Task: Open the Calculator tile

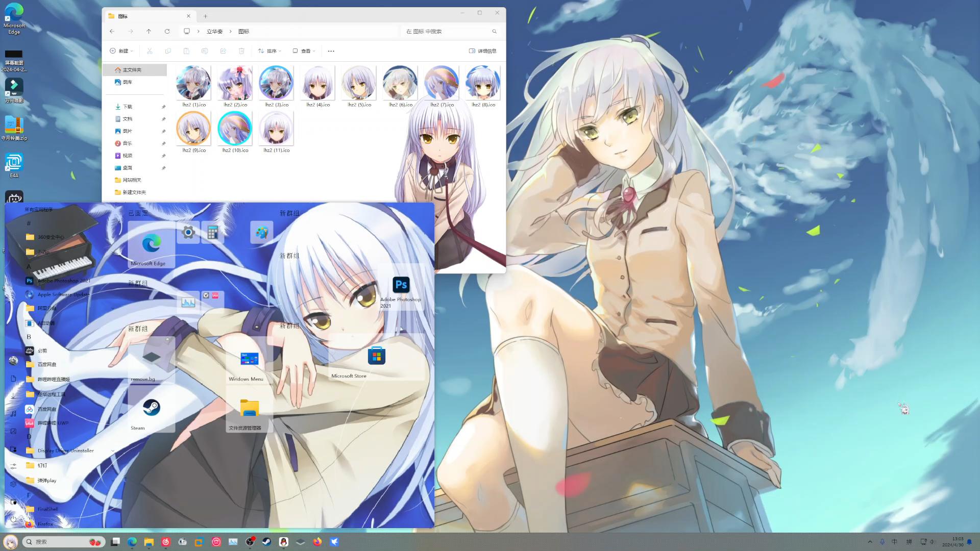Action: [x=213, y=233]
